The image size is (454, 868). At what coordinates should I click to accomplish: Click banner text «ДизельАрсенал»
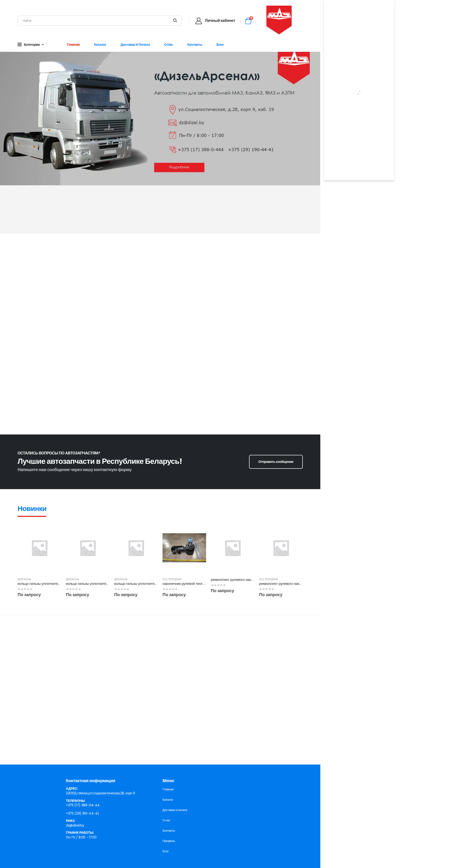coord(207,76)
